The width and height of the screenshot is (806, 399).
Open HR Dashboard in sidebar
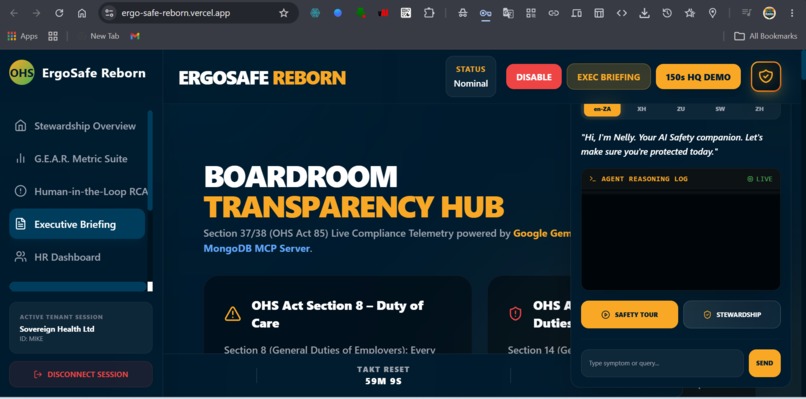pyautogui.click(x=77, y=257)
